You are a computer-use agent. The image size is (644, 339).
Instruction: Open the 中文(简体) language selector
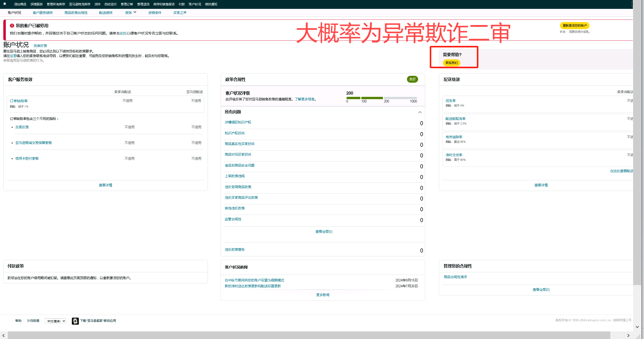55,321
